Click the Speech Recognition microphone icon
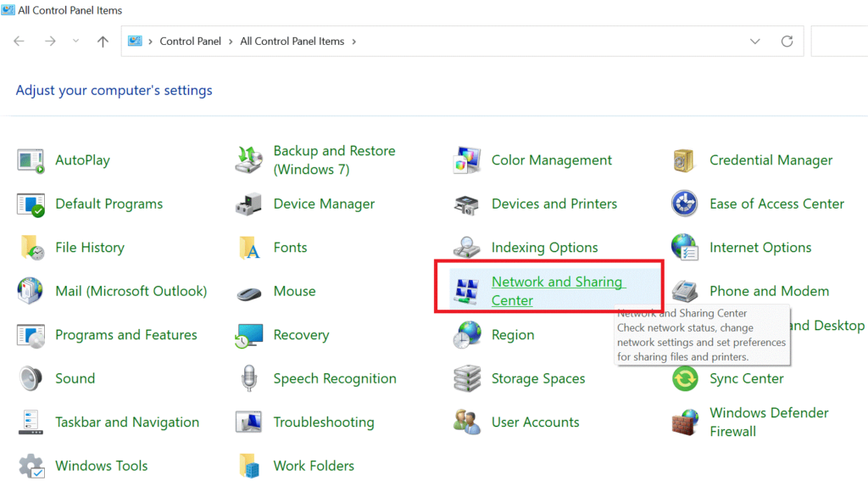 point(249,378)
